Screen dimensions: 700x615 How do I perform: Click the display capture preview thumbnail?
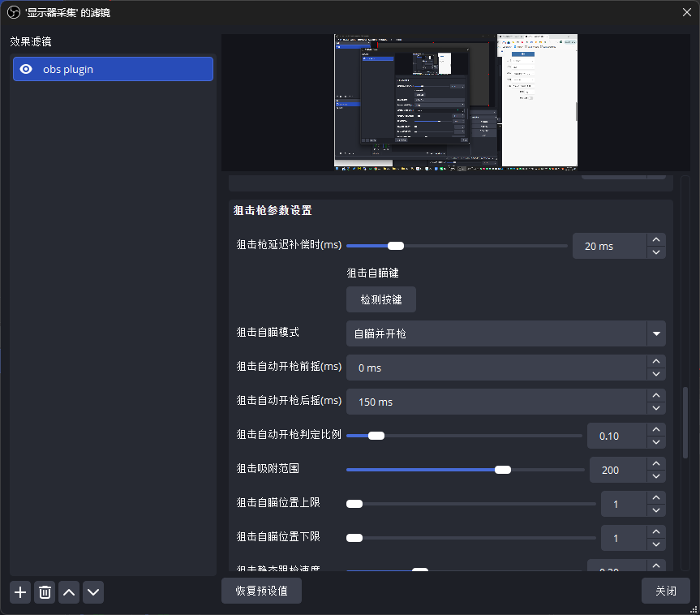coord(456,102)
